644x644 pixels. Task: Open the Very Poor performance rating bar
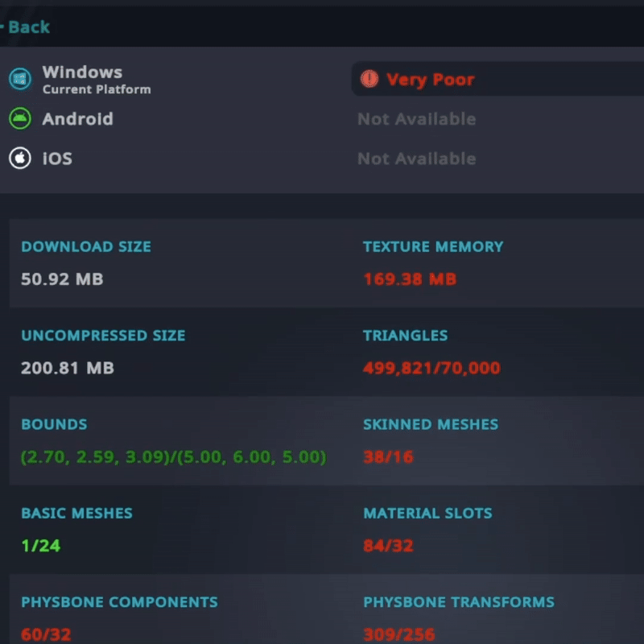(x=497, y=79)
